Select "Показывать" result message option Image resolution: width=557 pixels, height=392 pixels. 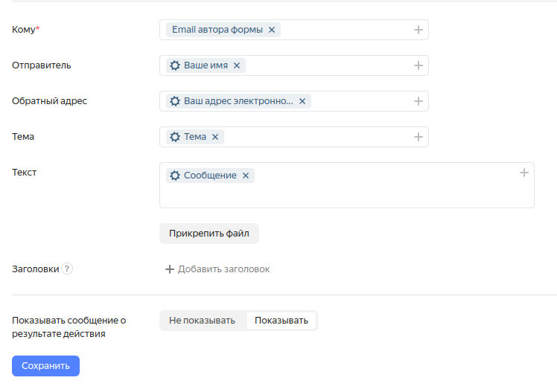(x=281, y=321)
